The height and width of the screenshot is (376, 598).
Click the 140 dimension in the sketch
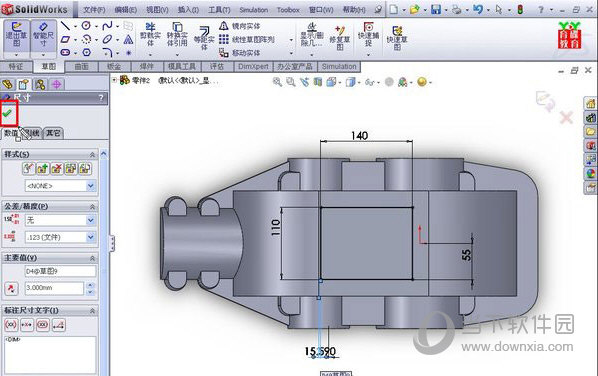(x=359, y=135)
